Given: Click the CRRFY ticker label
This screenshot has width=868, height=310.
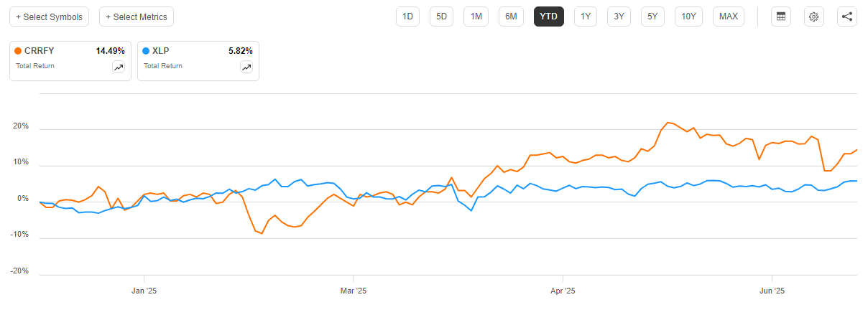Looking at the screenshot, I should pyautogui.click(x=39, y=51).
